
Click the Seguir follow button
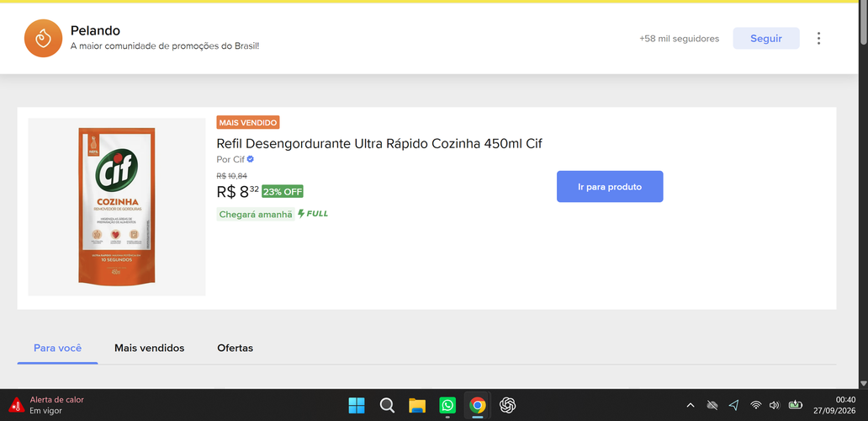point(766,38)
